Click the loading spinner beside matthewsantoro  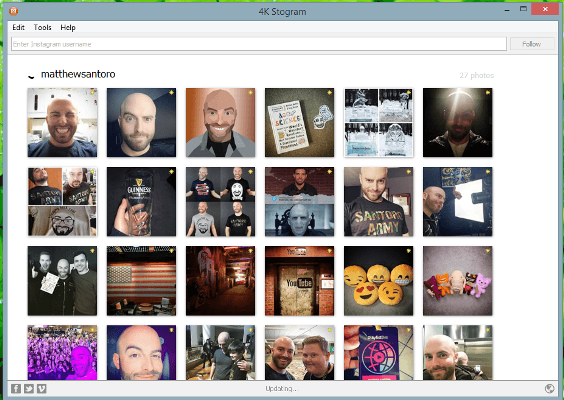[31, 76]
